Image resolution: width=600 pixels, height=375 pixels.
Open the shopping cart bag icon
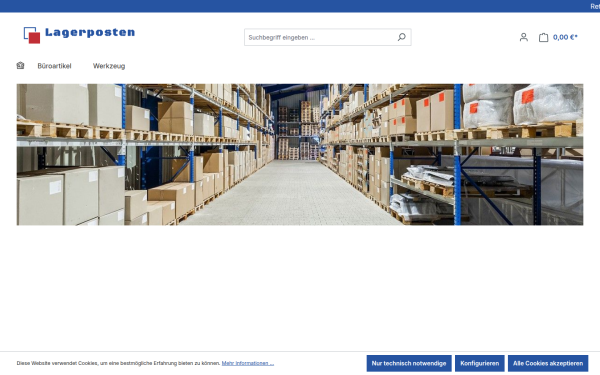coord(543,37)
